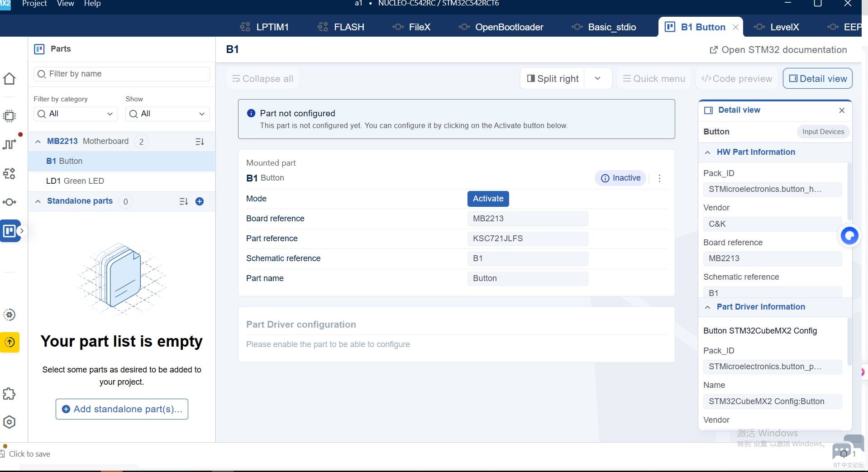Screen dimensions: 868x472
Task: Open the puzzle piece extensions sidebar icon
Action: [10, 394]
